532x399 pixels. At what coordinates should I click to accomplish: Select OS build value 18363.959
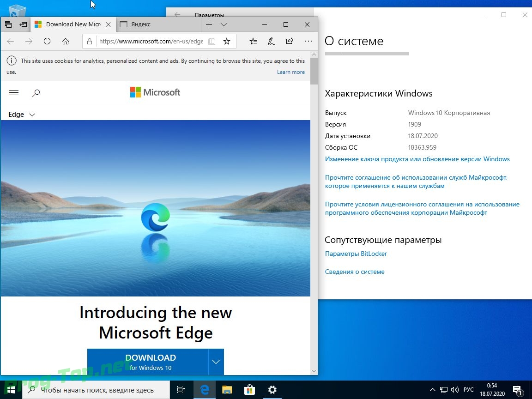422,147
